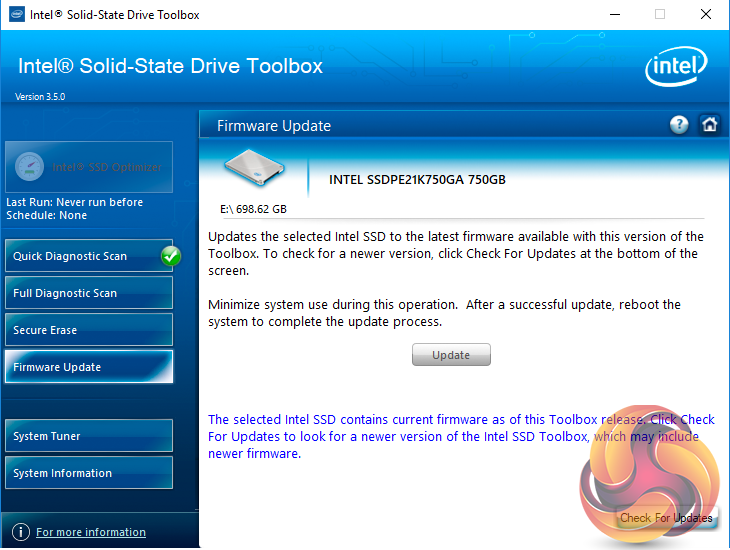Follow the For more information link
The image size is (730, 550).
tap(91, 532)
